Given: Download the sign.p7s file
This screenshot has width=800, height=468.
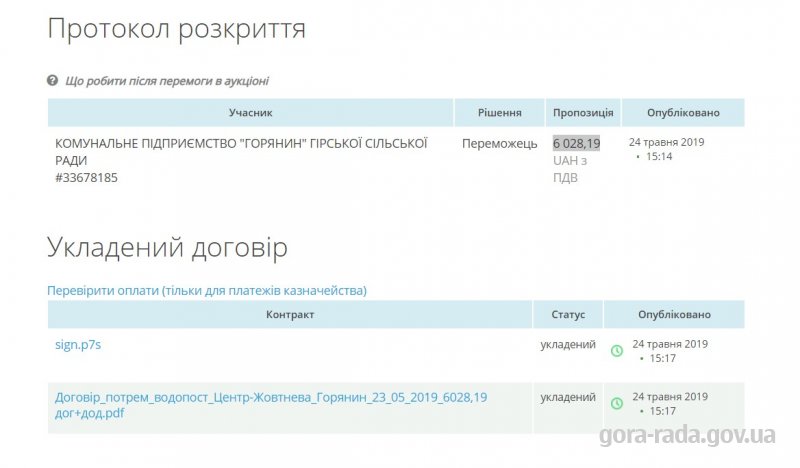Looking at the screenshot, I should click(x=78, y=344).
